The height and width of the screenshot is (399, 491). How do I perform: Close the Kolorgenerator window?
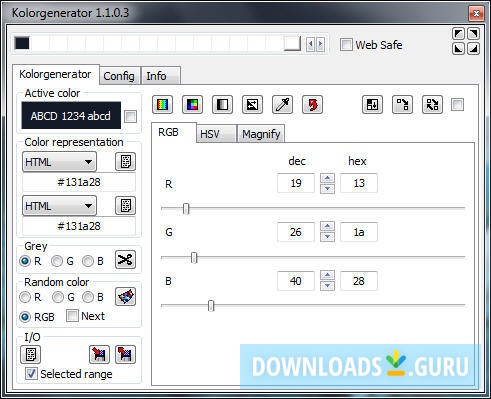(x=476, y=14)
